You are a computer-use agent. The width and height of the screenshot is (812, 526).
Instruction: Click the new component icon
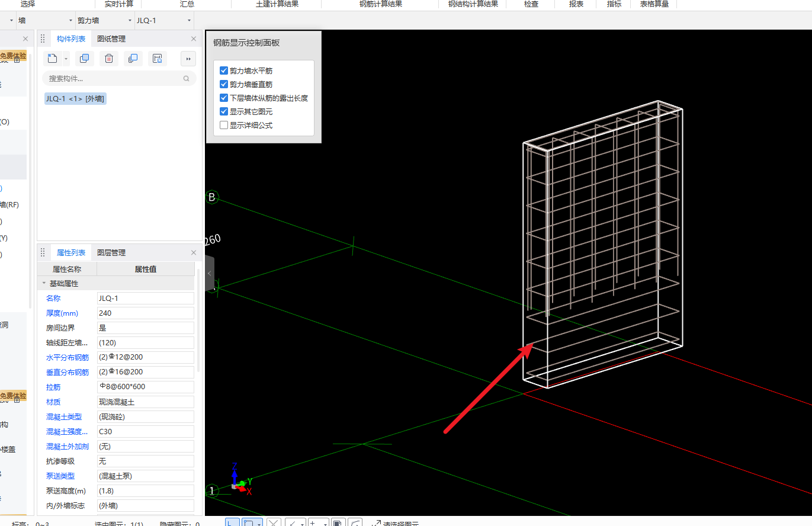(x=52, y=58)
